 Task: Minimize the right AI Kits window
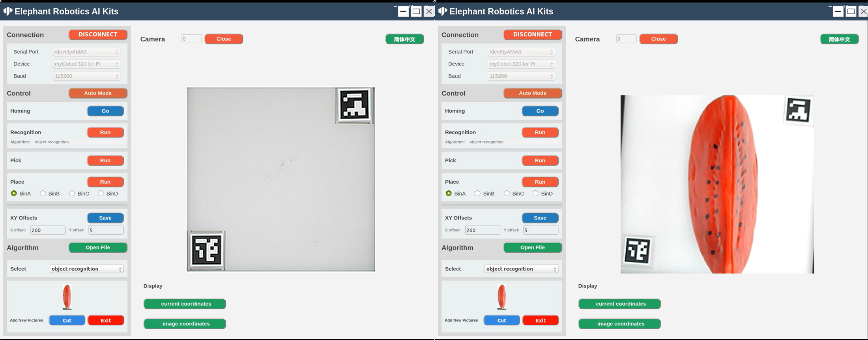coord(838,11)
